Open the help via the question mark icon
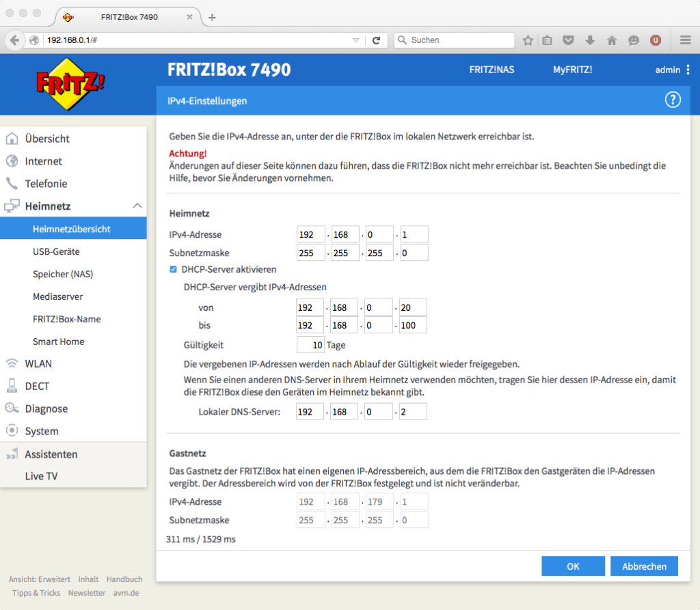 coord(673,100)
